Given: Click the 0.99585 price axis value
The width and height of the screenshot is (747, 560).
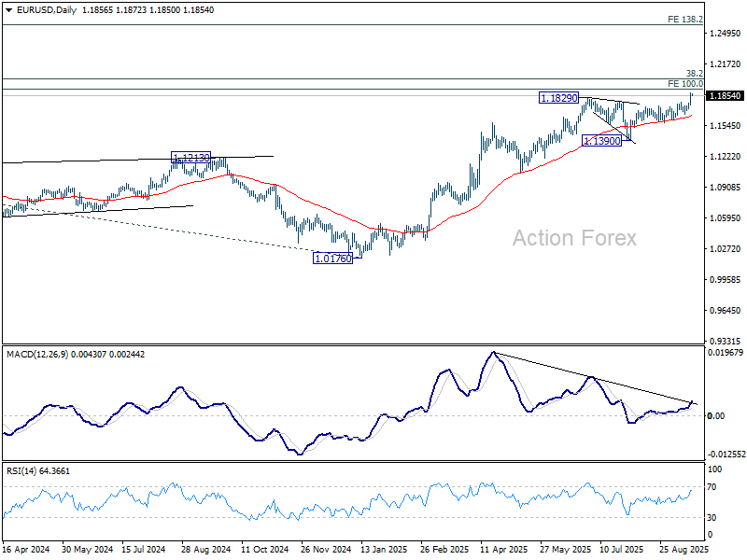Looking at the screenshot, I should coord(726,279).
